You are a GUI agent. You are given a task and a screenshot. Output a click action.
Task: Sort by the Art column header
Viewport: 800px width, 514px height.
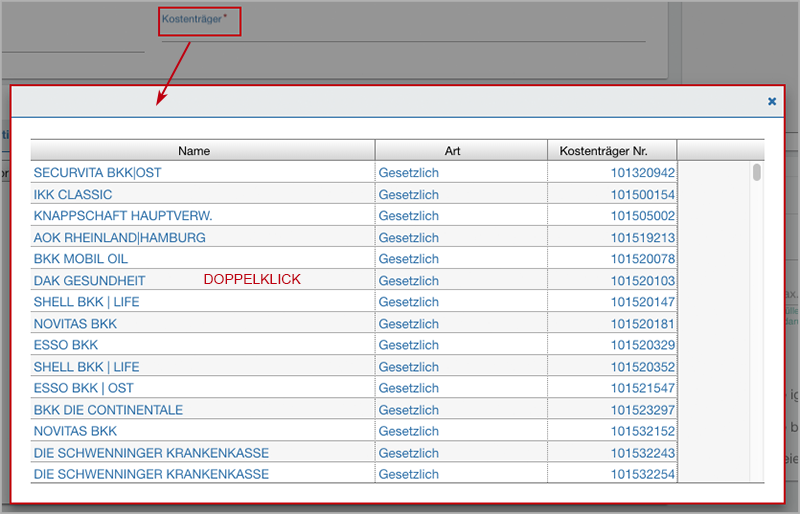(461, 151)
